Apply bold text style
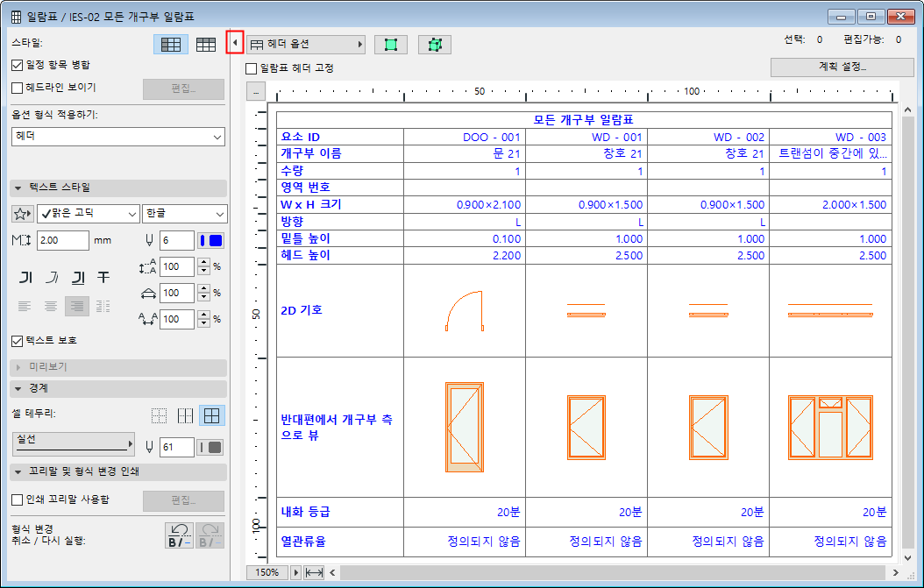The width and height of the screenshot is (924, 588). coord(25,277)
